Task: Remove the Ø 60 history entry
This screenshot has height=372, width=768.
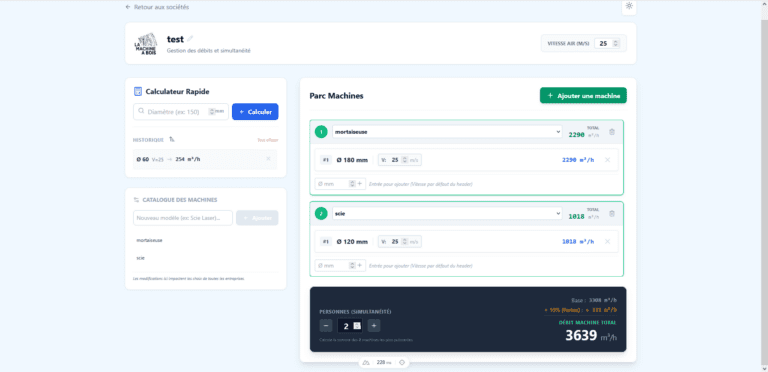Action: [268, 159]
